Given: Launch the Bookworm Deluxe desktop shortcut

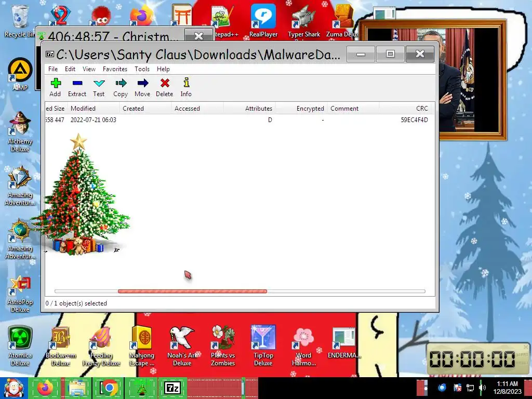Looking at the screenshot, I should (x=60, y=346).
